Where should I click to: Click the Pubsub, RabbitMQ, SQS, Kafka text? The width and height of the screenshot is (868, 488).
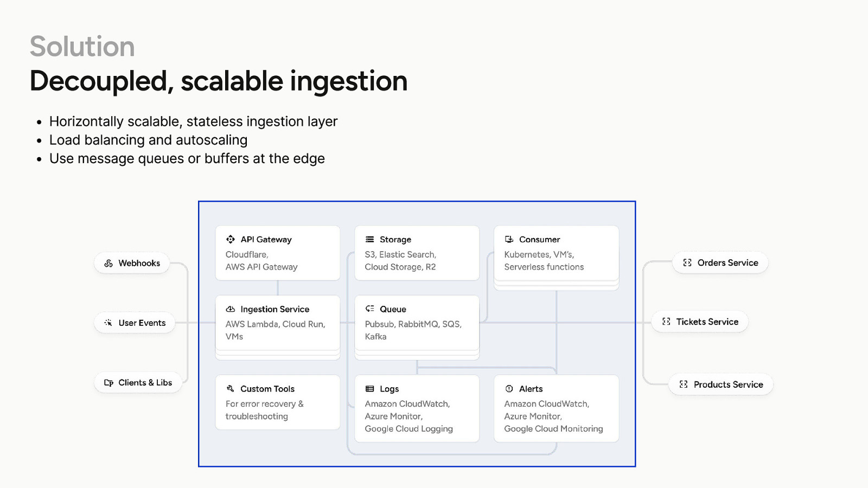[x=413, y=330]
